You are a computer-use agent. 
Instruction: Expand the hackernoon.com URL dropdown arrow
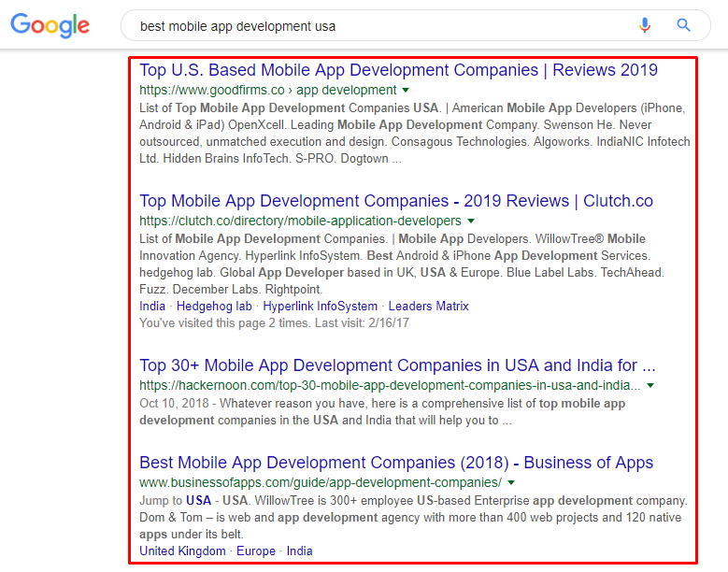(650, 385)
